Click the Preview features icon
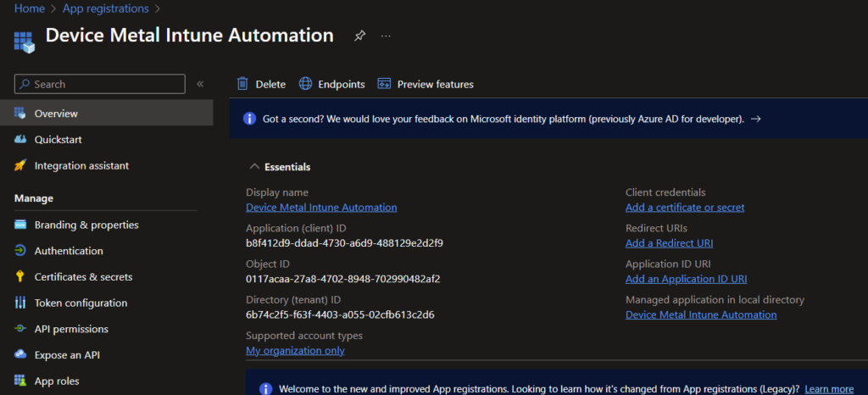Screen dimensions: 868x395 pyautogui.click(x=384, y=84)
